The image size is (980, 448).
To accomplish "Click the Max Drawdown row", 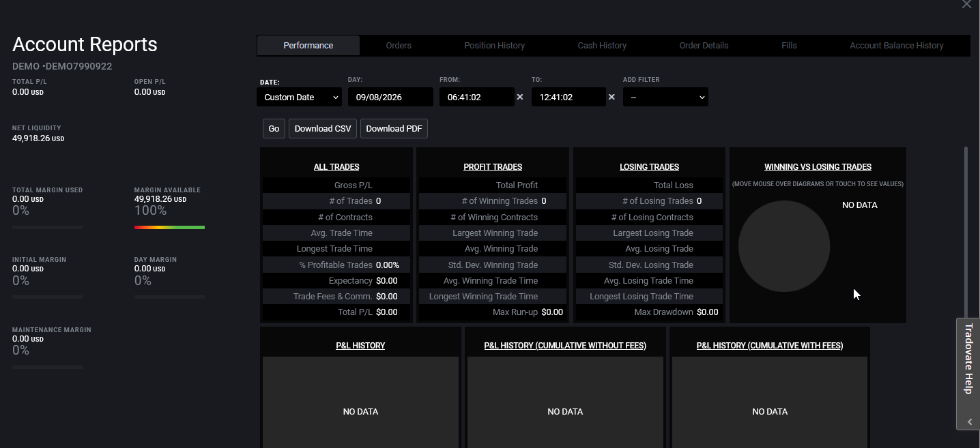I will click(649, 312).
